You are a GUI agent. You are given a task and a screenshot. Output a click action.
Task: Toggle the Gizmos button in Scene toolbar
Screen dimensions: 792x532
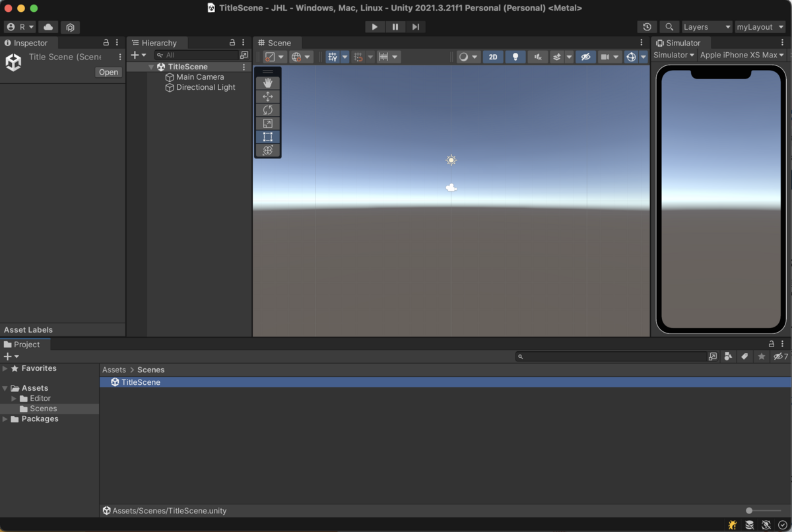(631, 57)
